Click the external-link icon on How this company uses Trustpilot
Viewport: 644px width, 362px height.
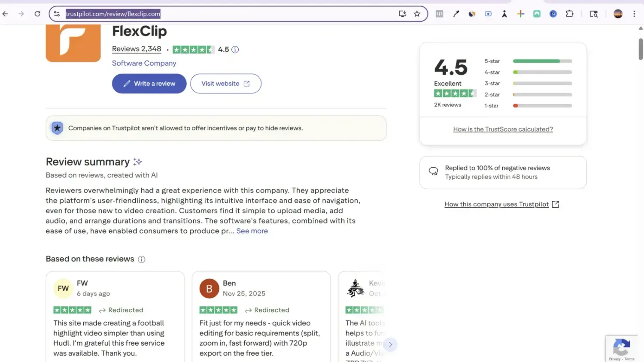(556, 204)
